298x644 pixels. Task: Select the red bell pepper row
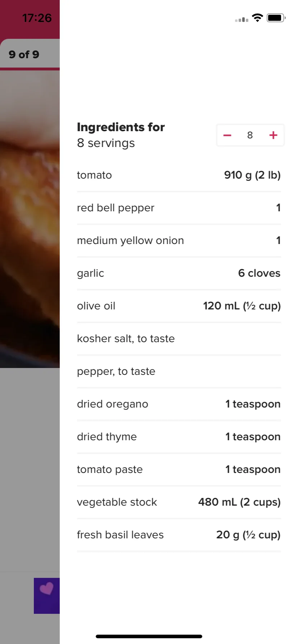[179, 208]
